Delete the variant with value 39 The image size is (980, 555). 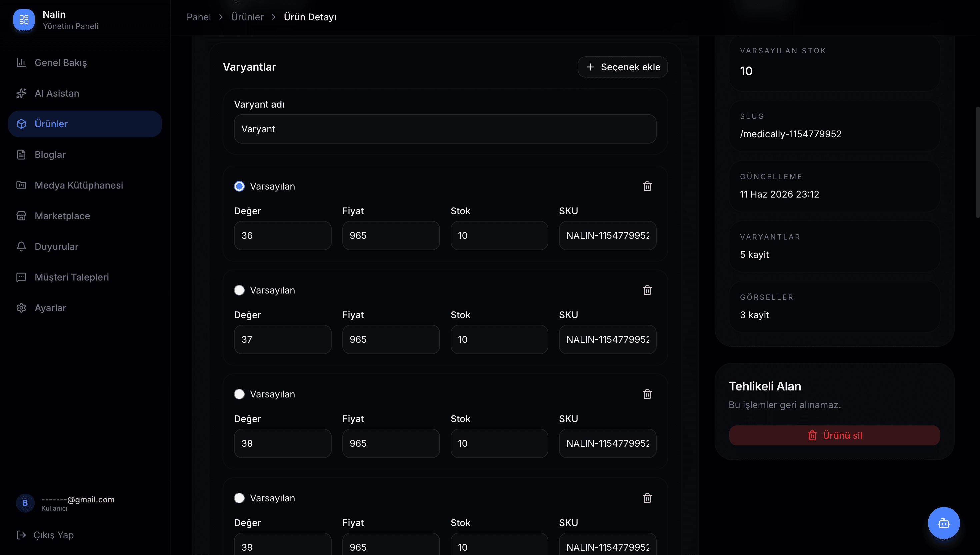point(647,498)
